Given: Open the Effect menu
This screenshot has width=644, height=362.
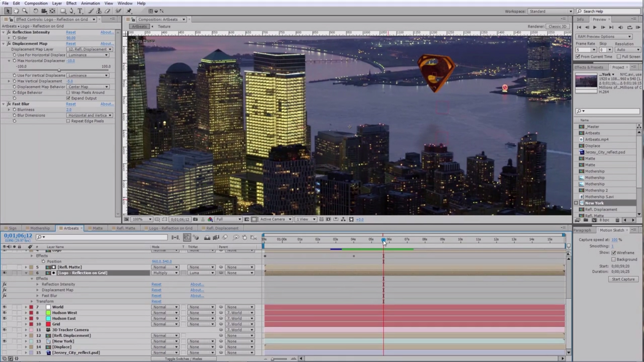Looking at the screenshot, I should pos(71,3).
